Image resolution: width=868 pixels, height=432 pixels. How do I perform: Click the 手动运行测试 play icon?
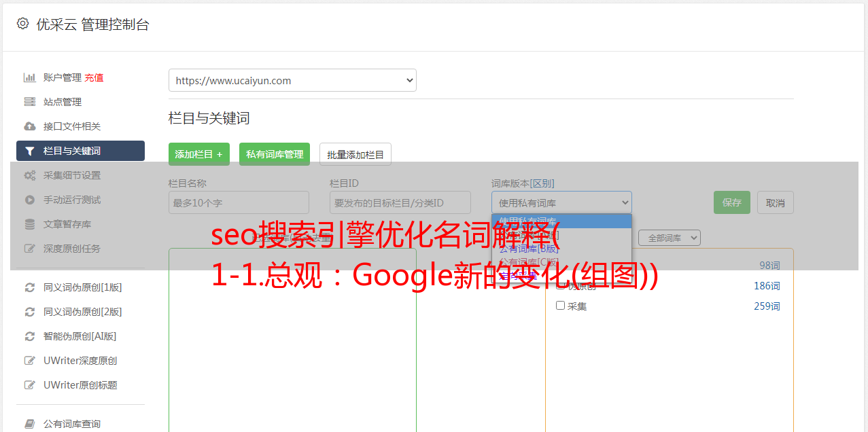click(29, 200)
